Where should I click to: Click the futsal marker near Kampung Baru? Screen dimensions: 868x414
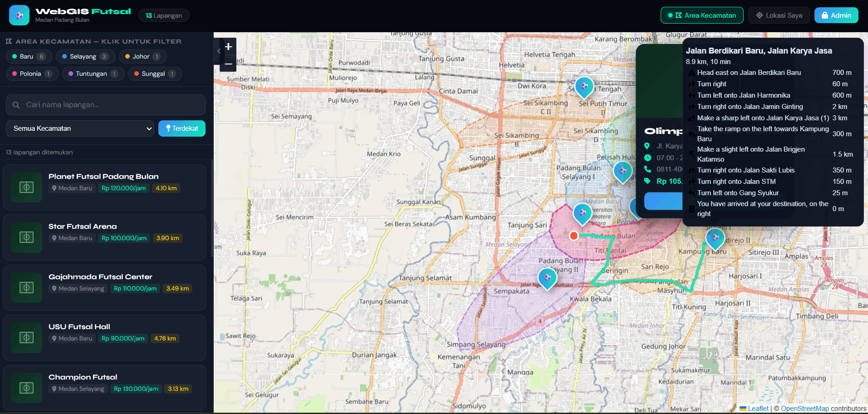[x=715, y=238]
